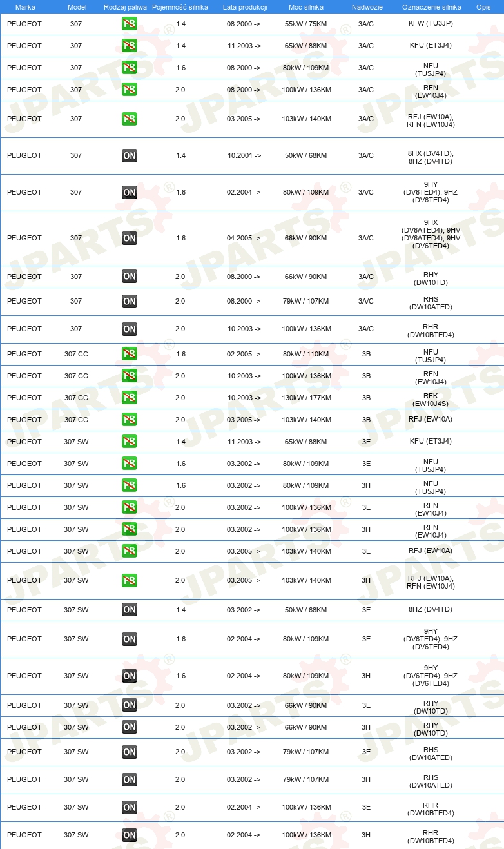The image size is (504, 849).
Task: Click the ON icon for 307 SW 8HZ (DV4TD)
Action: point(130,610)
